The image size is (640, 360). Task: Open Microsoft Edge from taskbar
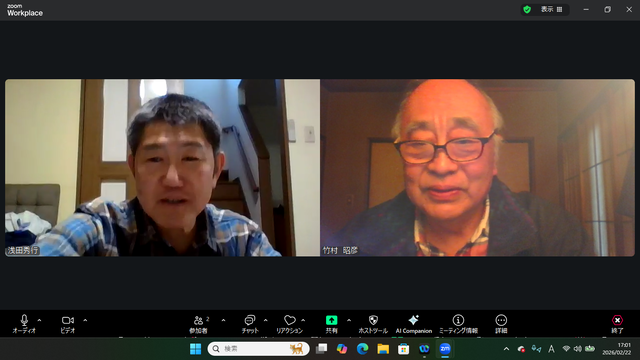[362, 349]
